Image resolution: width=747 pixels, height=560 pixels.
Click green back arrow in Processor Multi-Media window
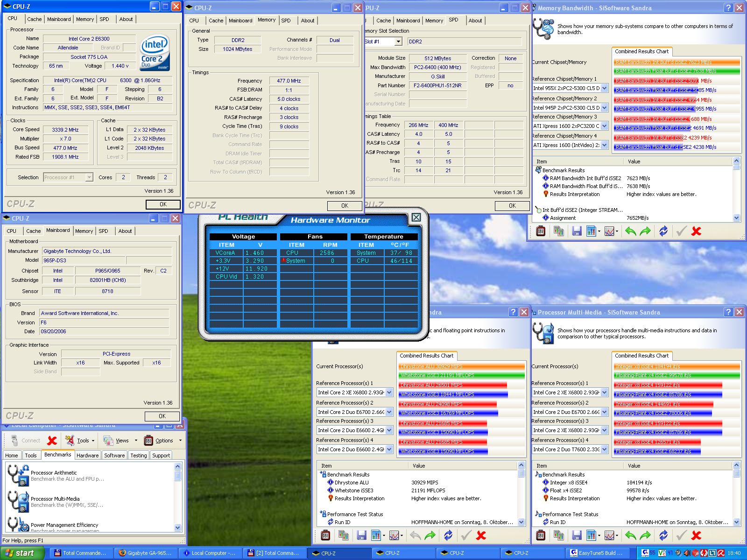pos(630,535)
